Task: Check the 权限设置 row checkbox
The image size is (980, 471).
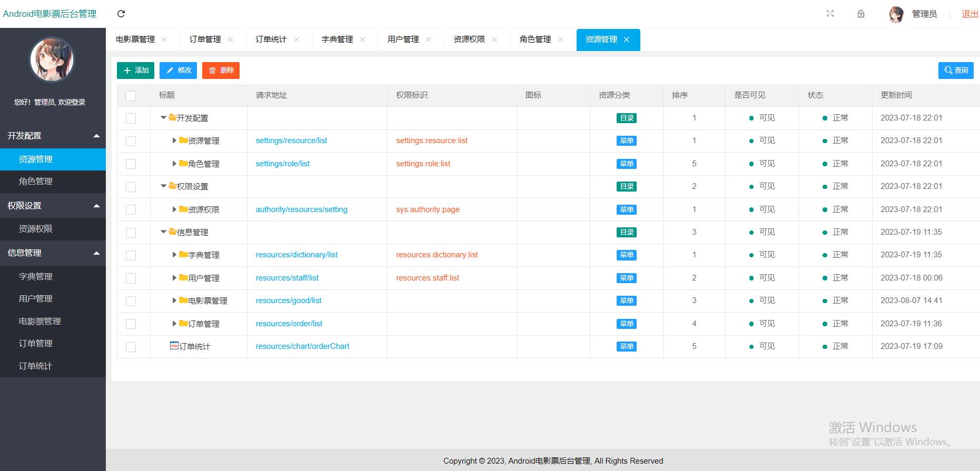Action: (131, 187)
